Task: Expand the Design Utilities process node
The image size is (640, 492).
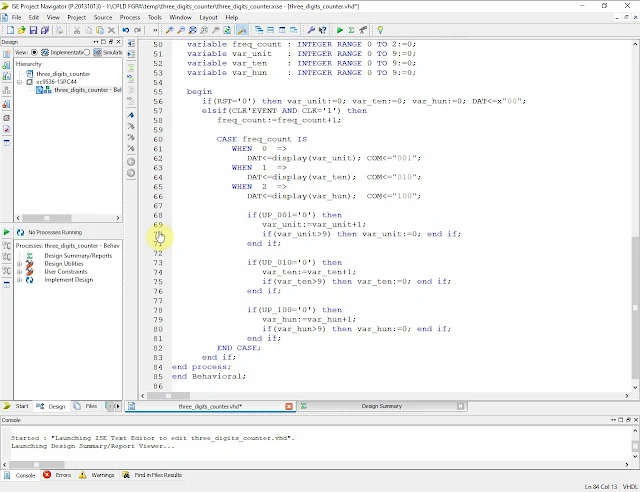Action: point(19,264)
